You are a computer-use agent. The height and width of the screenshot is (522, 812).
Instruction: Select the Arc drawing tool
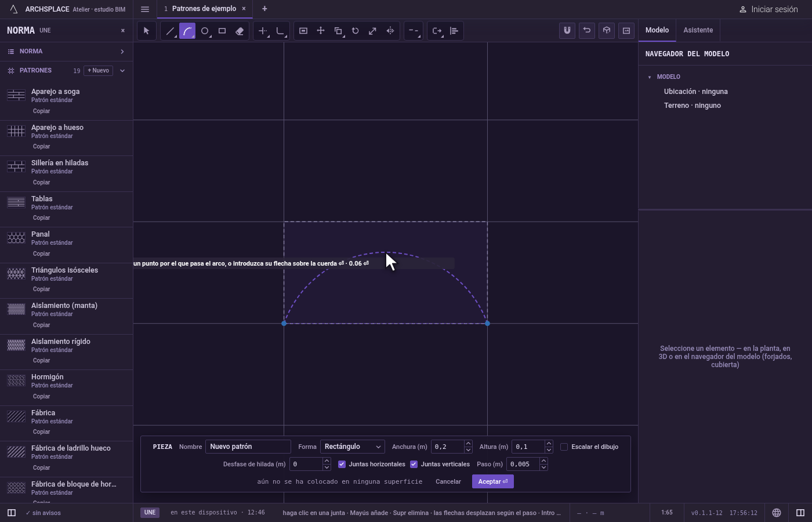pyautogui.click(x=187, y=31)
